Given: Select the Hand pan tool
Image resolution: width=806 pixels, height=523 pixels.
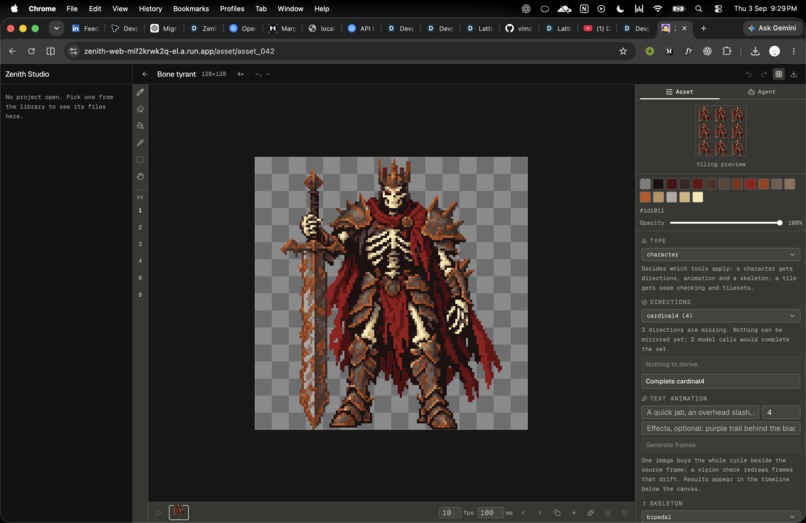Looking at the screenshot, I should [x=140, y=176].
